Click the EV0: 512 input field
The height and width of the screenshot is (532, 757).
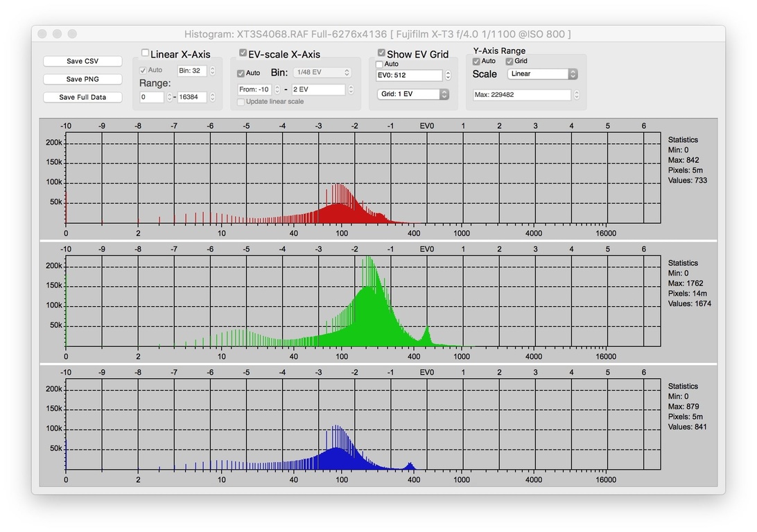(x=408, y=76)
